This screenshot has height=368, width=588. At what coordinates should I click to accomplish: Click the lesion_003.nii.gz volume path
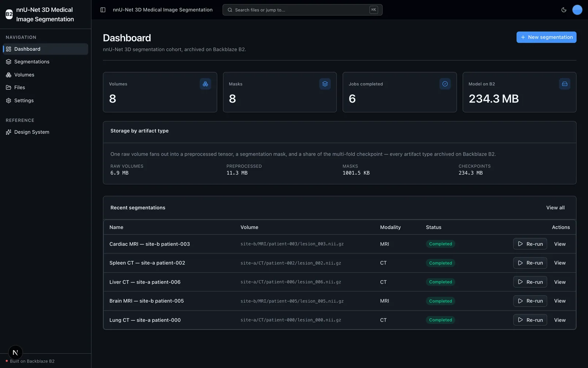click(x=292, y=244)
